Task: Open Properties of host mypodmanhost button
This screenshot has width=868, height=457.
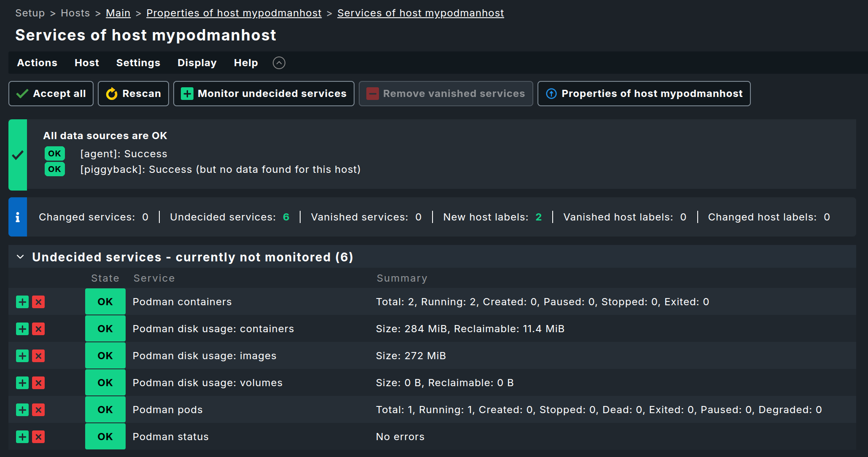Action: [644, 94]
